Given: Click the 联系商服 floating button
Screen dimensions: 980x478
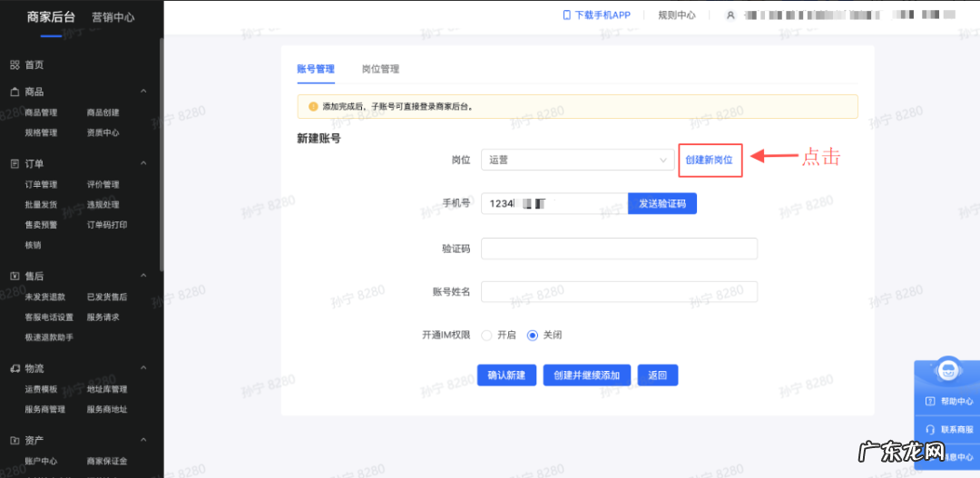Looking at the screenshot, I should coord(949,430).
